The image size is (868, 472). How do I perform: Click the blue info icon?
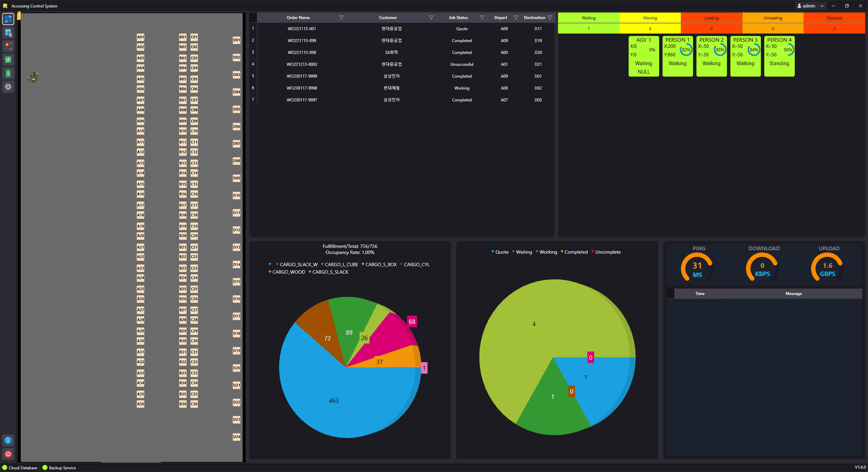8,440
